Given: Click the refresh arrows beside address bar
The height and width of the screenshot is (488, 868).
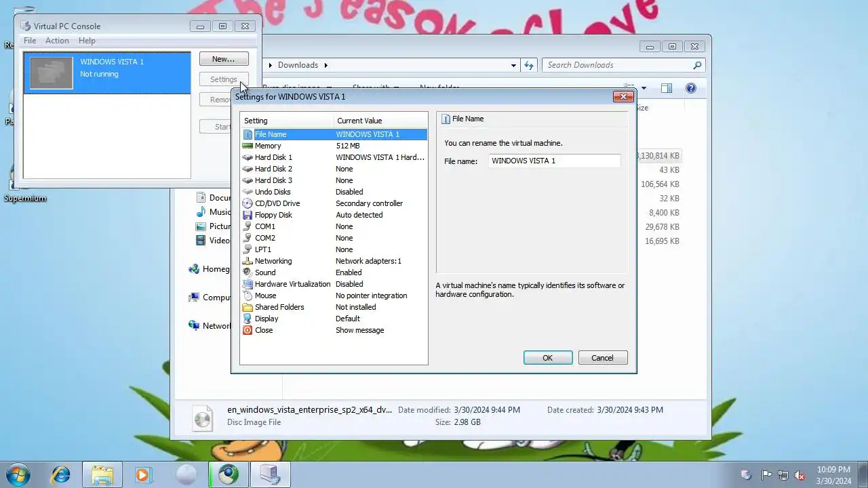Looking at the screenshot, I should [x=530, y=65].
